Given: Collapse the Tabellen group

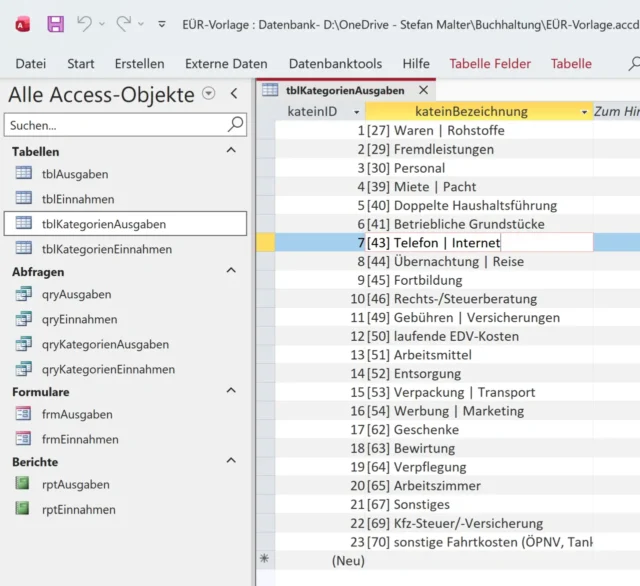Looking at the screenshot, I should coord(231,151).
